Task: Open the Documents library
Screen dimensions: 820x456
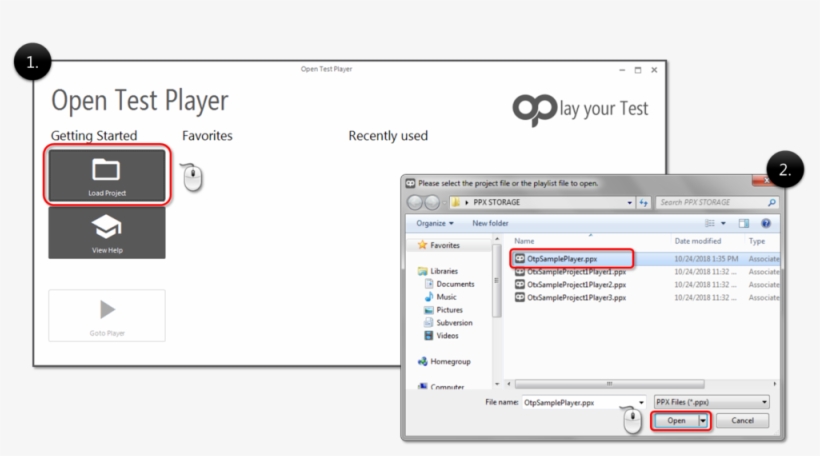Action: [x=455, y=284]
